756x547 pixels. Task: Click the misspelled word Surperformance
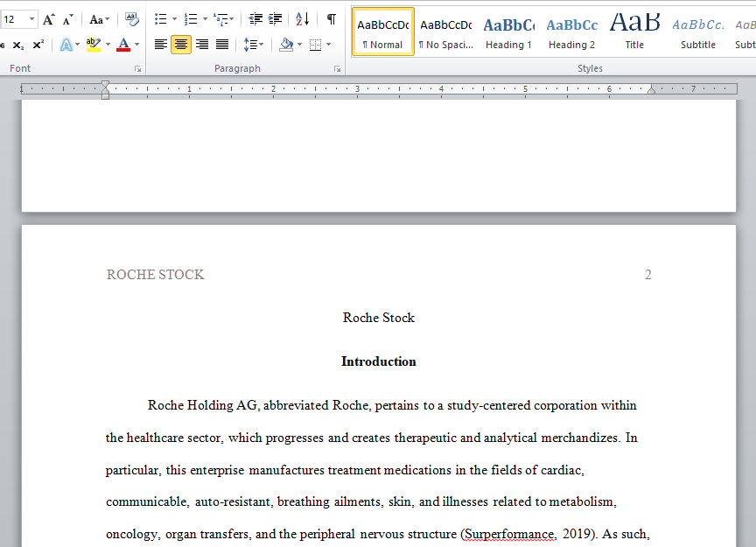[x=509, y=534]
